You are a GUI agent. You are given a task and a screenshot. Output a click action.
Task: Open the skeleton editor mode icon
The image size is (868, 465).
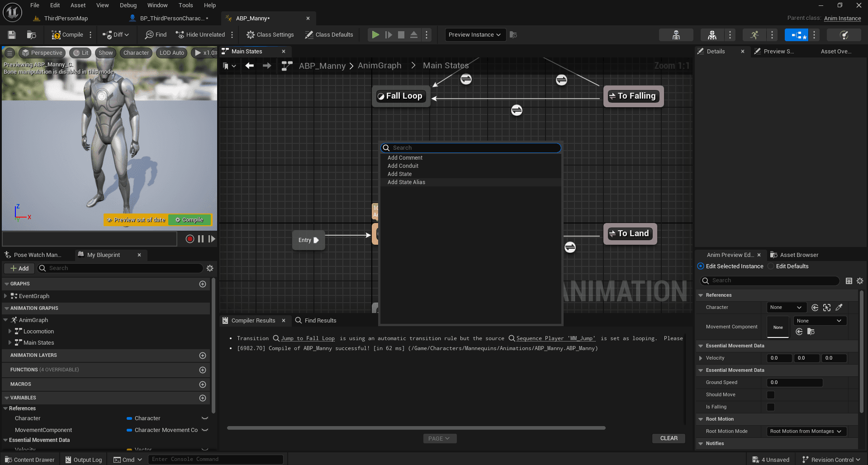point(676,35)
